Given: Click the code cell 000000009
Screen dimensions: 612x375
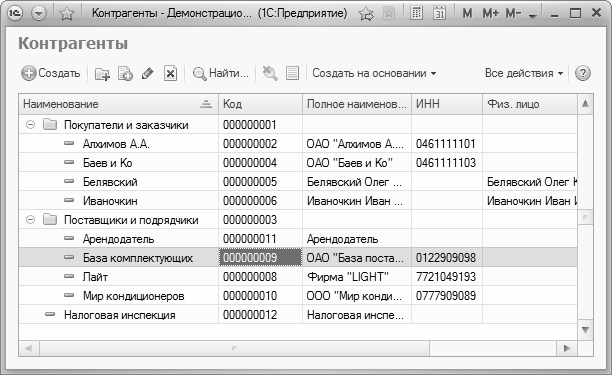Looking at the screenshot, I should (x=260, y=258).
